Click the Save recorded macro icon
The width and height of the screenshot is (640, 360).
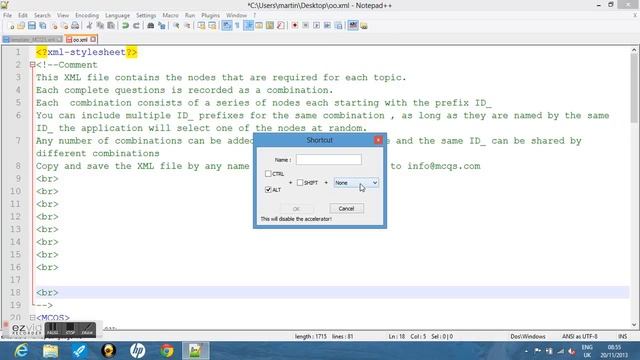coord(338,26)
